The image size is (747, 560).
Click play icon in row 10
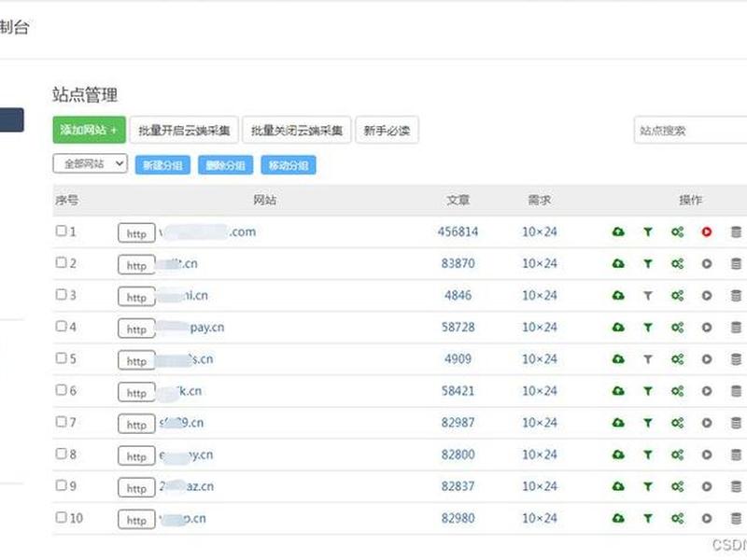click(x=707, y=518)
